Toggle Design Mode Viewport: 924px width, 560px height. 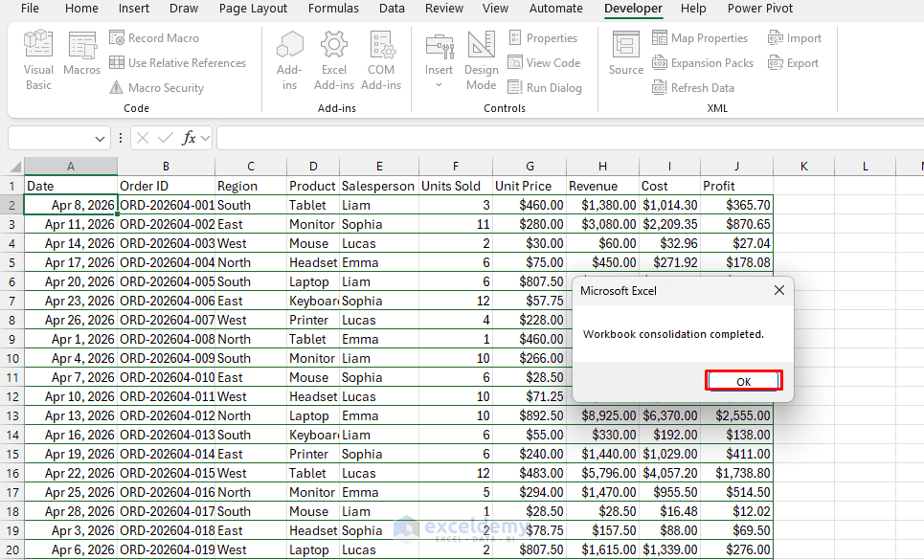tap(482, 60)
